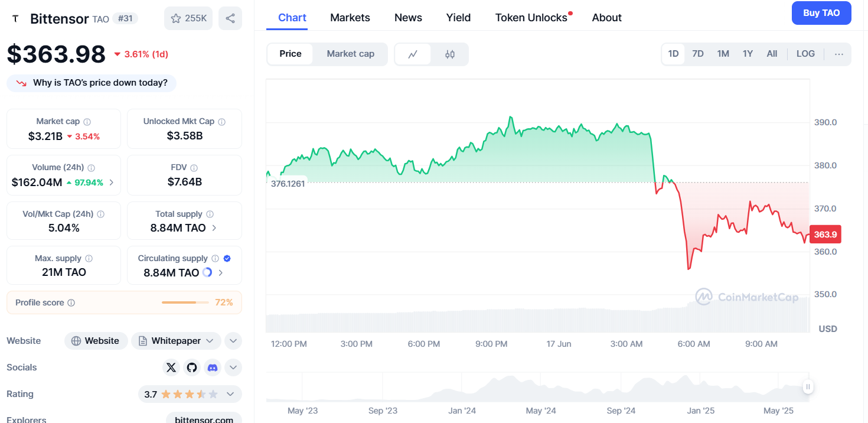Set chart range to All
The image size is (868, 423).
pyautogui.click(x=772, y=54)
